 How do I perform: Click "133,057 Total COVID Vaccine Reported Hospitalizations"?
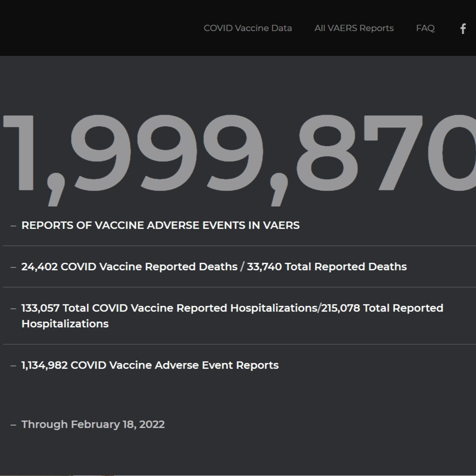169,308
